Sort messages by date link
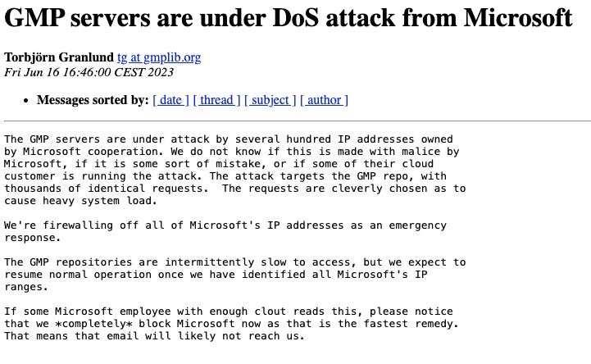591x364 pixels. tap(170, 100)
